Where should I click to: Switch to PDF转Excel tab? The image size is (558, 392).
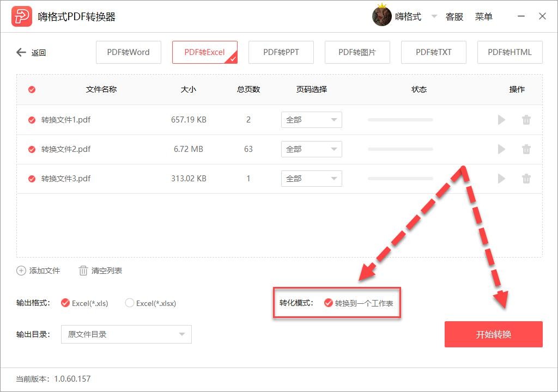point(205,52)
